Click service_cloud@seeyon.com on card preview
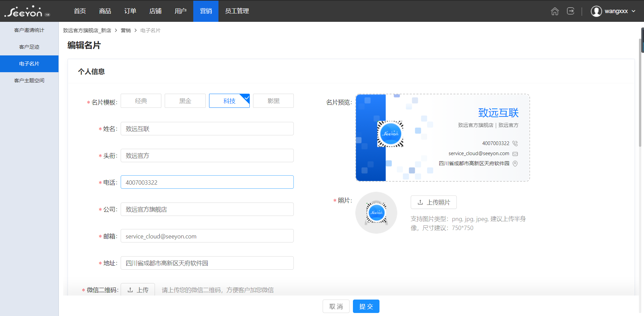Screen dimensions: 644x316 pos(479,153)
